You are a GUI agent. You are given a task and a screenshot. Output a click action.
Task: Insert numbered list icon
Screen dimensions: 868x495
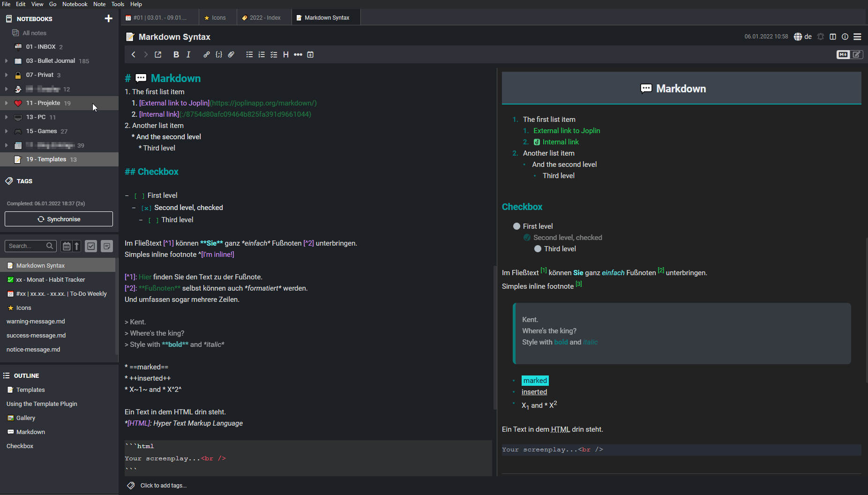click(262, 55)
